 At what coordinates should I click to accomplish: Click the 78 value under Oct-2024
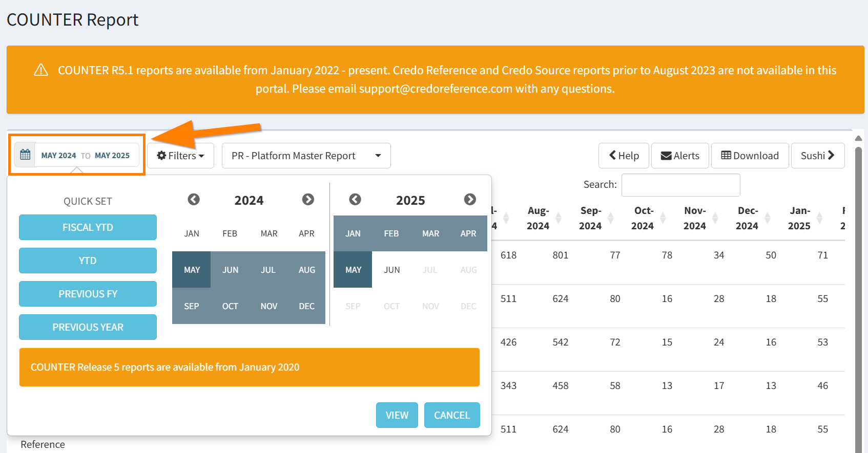pyautogui.click(x=667, y=255)
